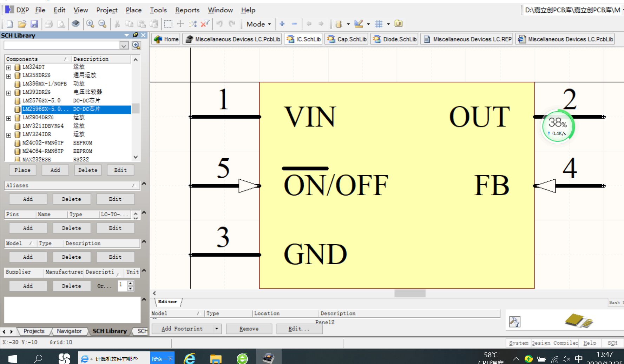Click Delete button in Pins section
624x364 pixels.
click(72, 228)
